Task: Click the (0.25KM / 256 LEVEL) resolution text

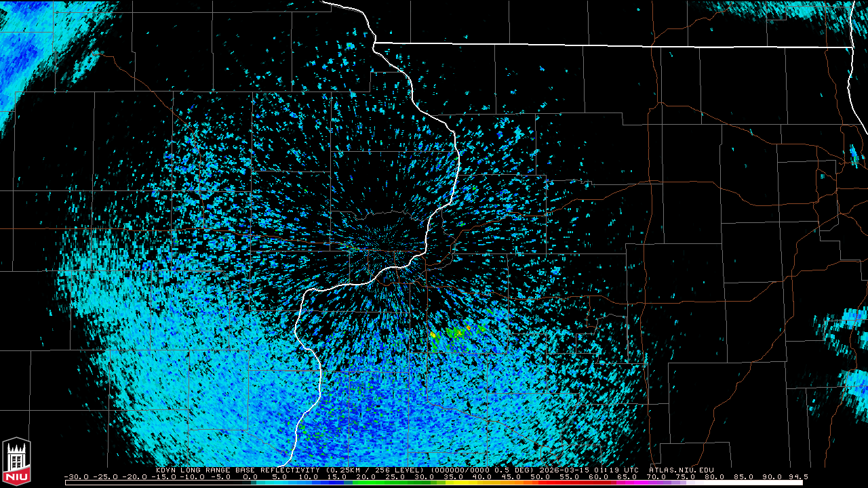Action: [375, 470]
